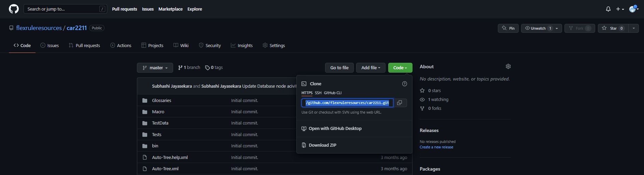The image size is (644, 175).
Task: Open the Tests folder
Action: [x=157, y=135]
